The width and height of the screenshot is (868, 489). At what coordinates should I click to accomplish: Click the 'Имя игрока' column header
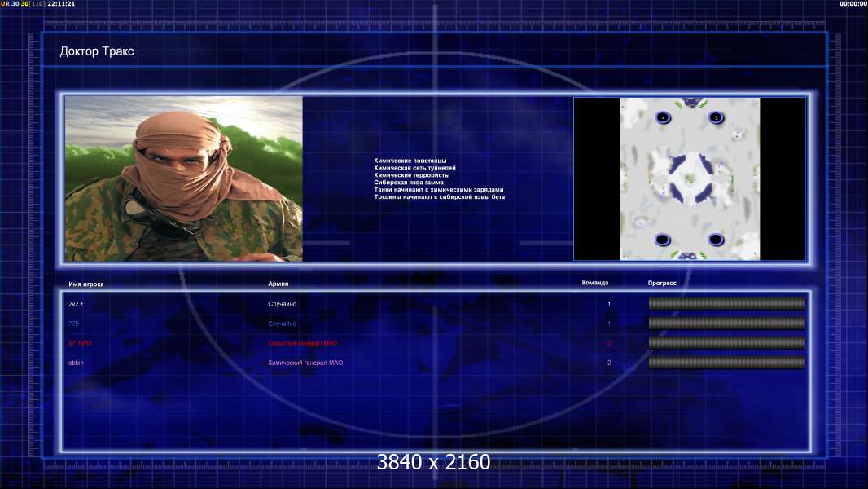[x=85, y=284]
